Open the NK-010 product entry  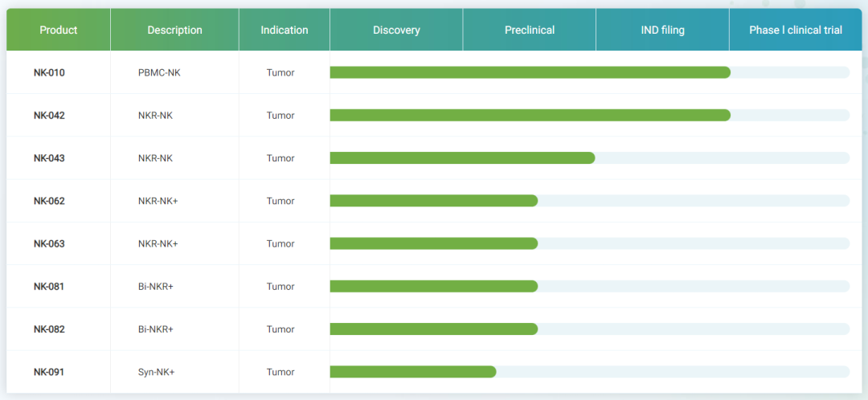pos(49,72)
